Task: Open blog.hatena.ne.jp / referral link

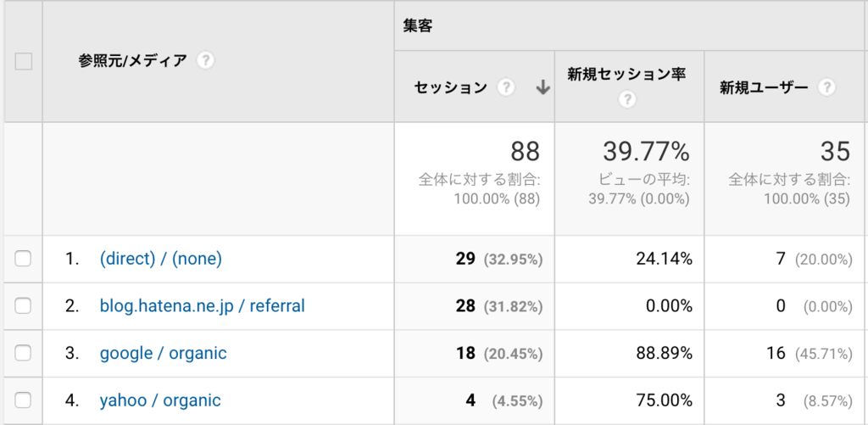Action: click(x=202, y=306)
